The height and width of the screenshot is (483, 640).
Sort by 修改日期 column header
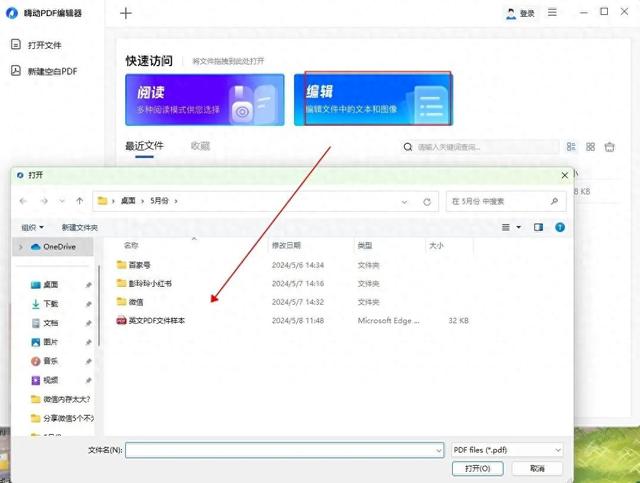pyautogui.click(x=287, y=245)
